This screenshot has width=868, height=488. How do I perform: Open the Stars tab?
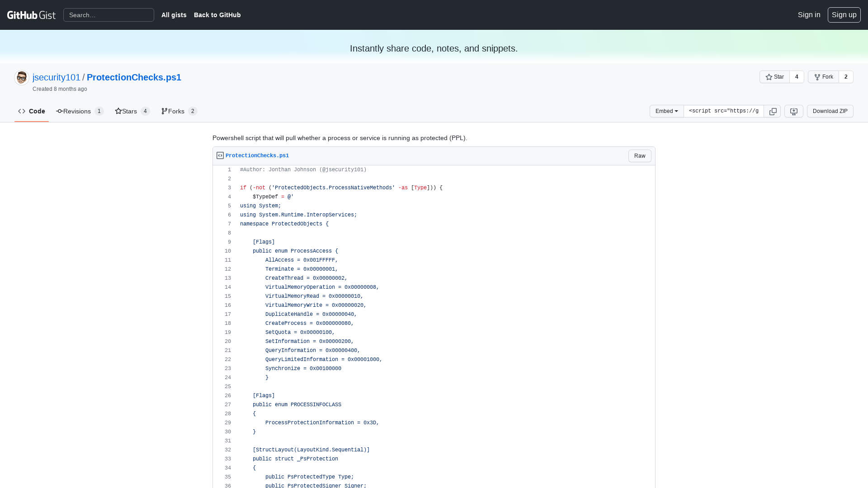click(132, 111)
